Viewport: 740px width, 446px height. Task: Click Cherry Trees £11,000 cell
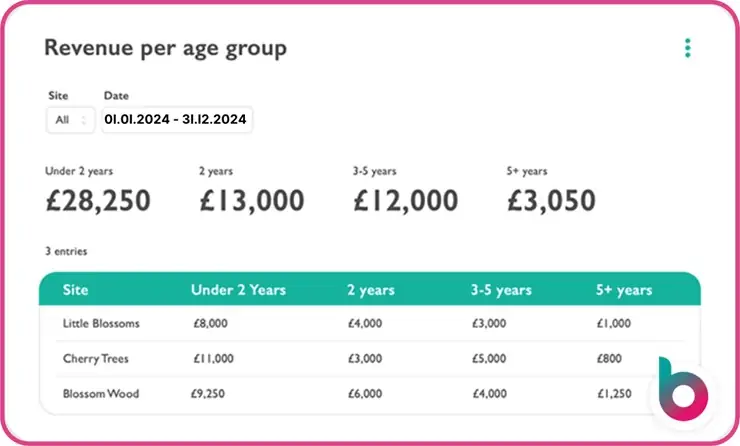(214, 358)
